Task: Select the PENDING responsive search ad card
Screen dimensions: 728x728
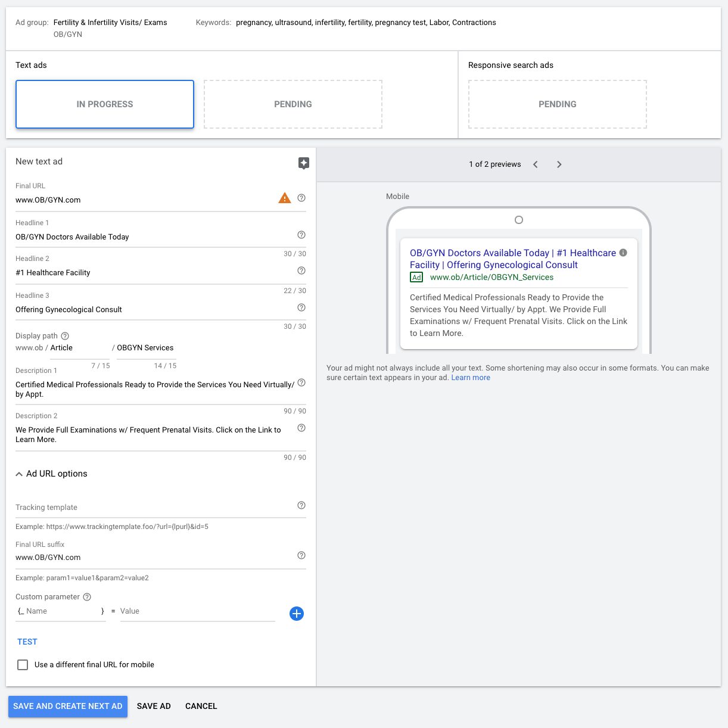Action: point(557,104)
